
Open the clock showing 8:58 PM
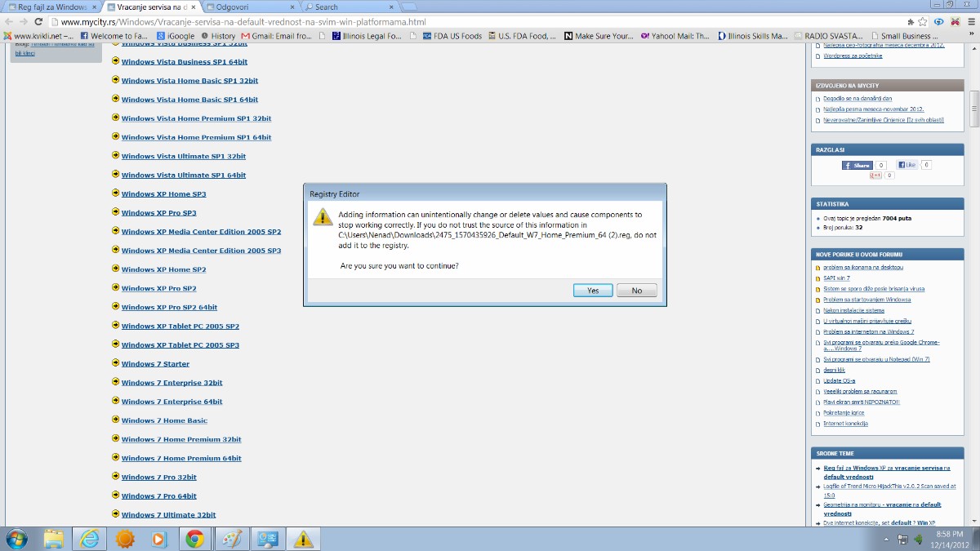click(x=951, y=539)
